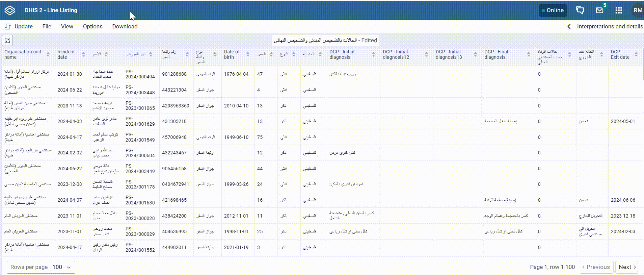
Task: Click the Online status indicator
Action: tap(553, 10)
